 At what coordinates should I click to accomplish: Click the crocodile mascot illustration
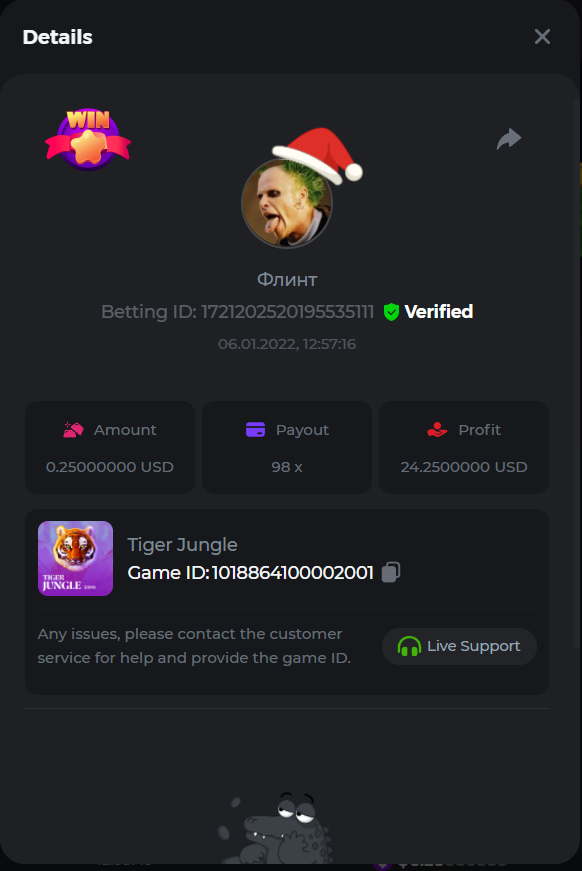tap(276, 828)
